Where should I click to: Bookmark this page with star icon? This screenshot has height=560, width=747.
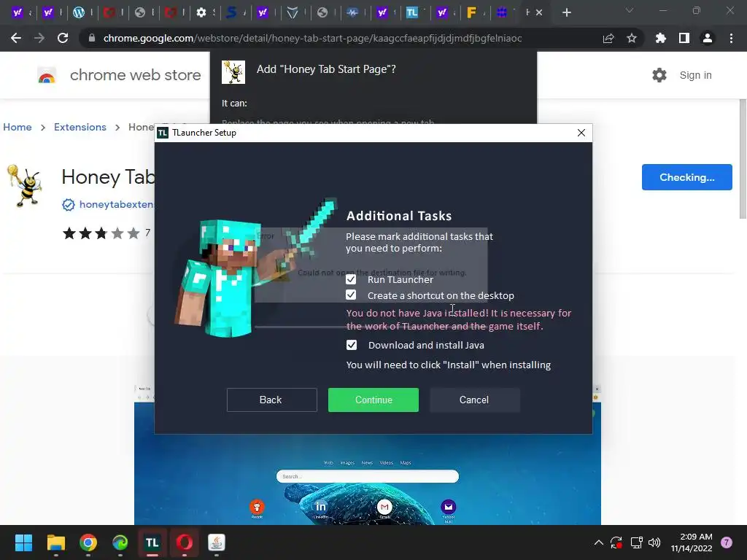pyautogui.click(x=632, y=38)
